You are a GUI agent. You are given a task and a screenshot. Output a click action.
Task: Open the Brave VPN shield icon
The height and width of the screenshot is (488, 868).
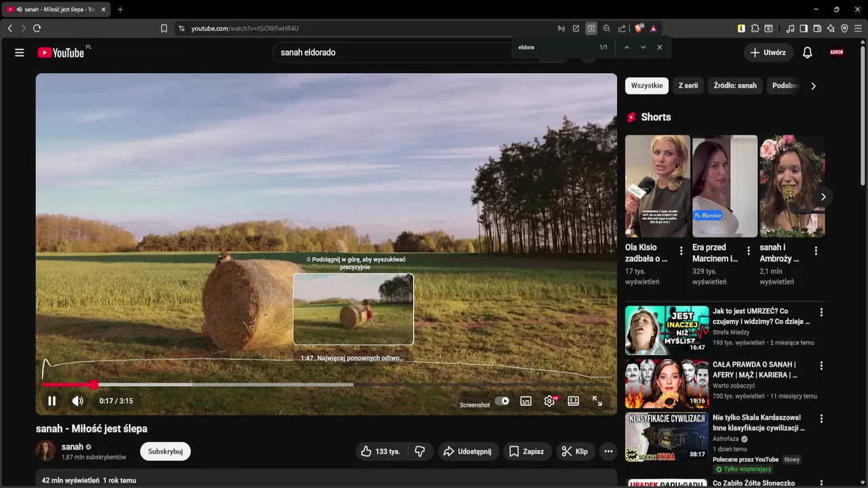coord(844,28)
